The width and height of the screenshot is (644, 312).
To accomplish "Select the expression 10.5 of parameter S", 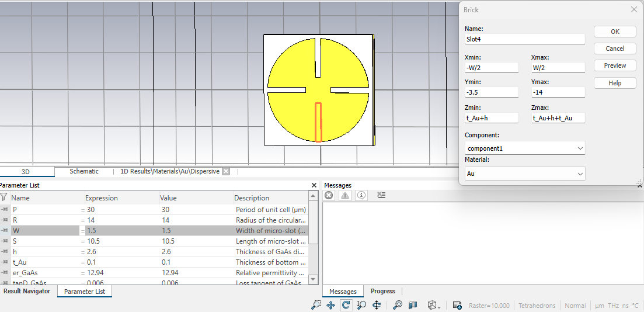I will pos(93,241).
